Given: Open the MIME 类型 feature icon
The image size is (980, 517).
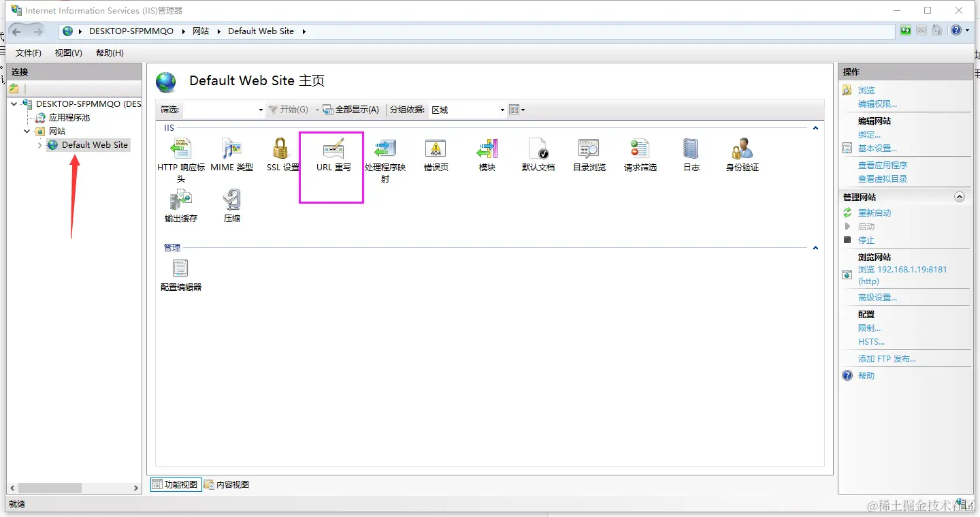Looking at the screenshot, I should point(232,155).
